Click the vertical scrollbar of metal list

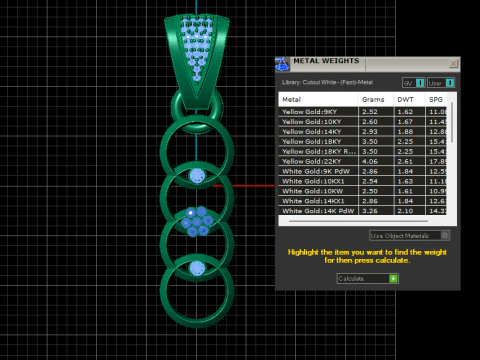(x=452, y=122)
